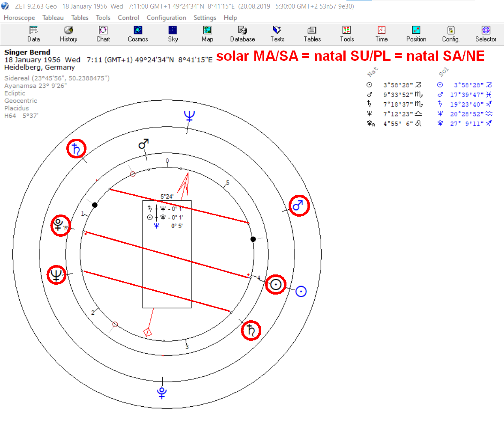Image resolution: width=504 pixels, height=429 pixels.
Task: Click the circled blue solar Mars glyph
Action: tap(299, 206)
